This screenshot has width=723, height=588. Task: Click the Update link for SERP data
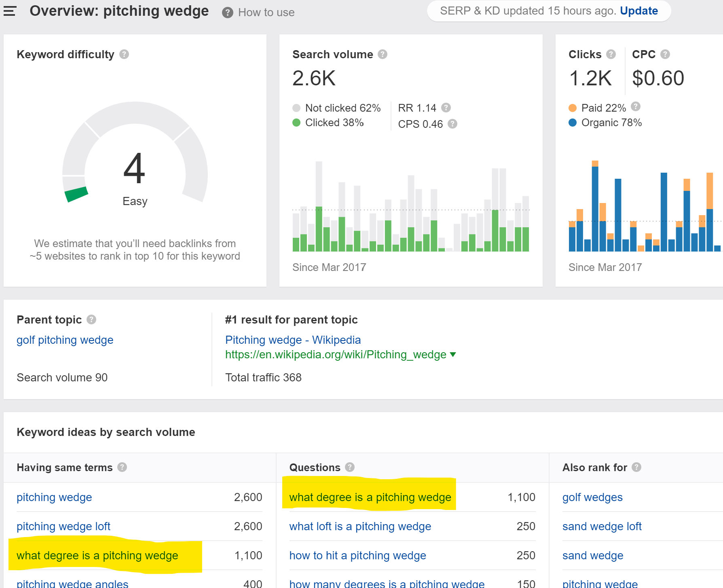(x=638, y=11)
